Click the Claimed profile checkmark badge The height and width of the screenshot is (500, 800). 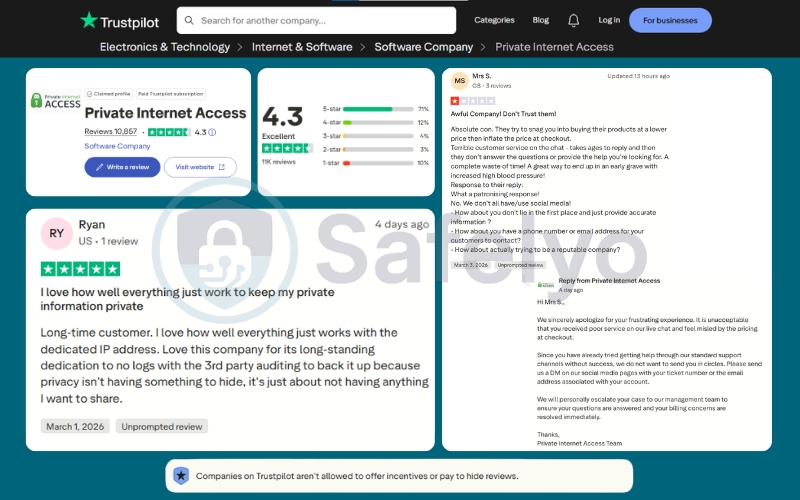click(108, 94)
